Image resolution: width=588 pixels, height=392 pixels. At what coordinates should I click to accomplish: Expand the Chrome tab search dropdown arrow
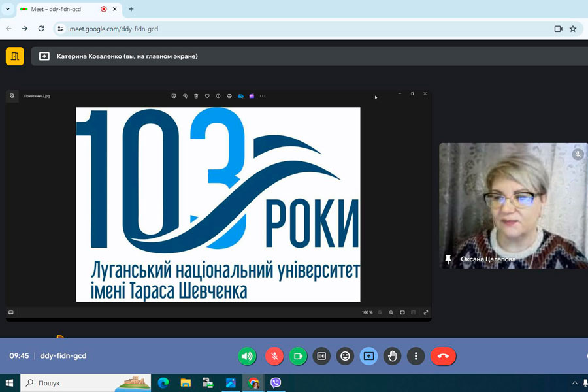[x=8, y=9]
